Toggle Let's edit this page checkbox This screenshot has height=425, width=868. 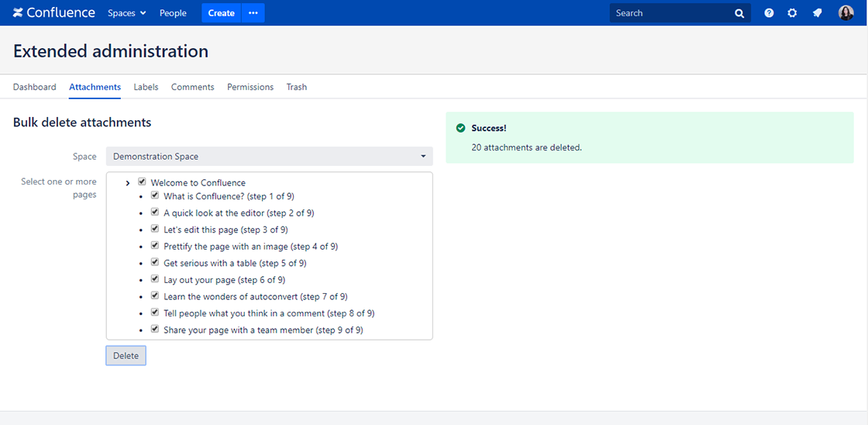click(155, 228)
